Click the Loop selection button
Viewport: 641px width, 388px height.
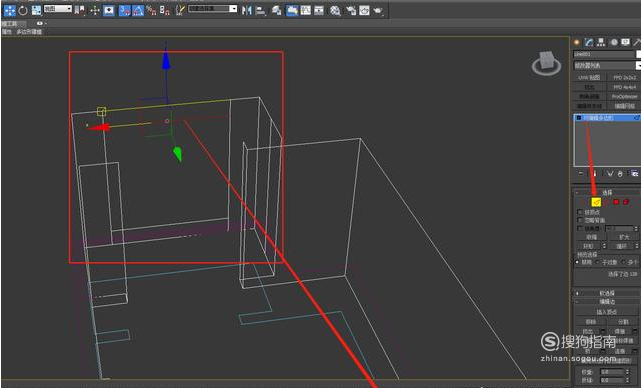[621, 246]
